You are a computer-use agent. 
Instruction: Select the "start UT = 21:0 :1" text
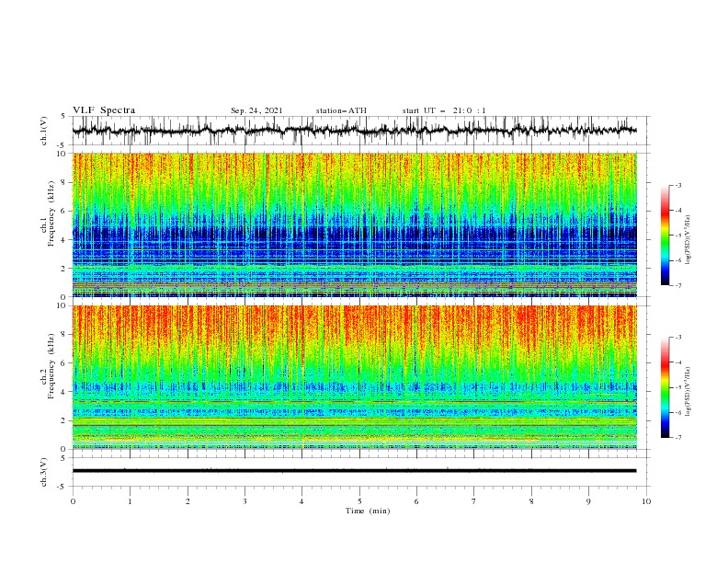click(x=444, y=110)
